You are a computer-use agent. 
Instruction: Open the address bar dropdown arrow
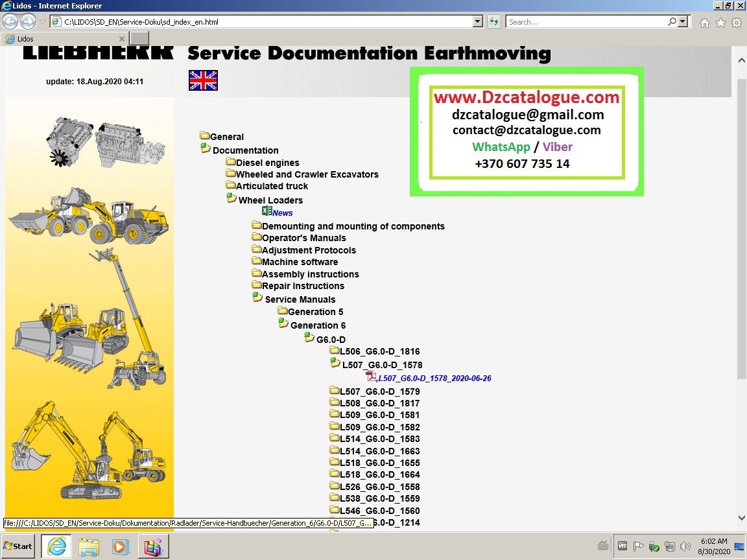coord(478,21)
